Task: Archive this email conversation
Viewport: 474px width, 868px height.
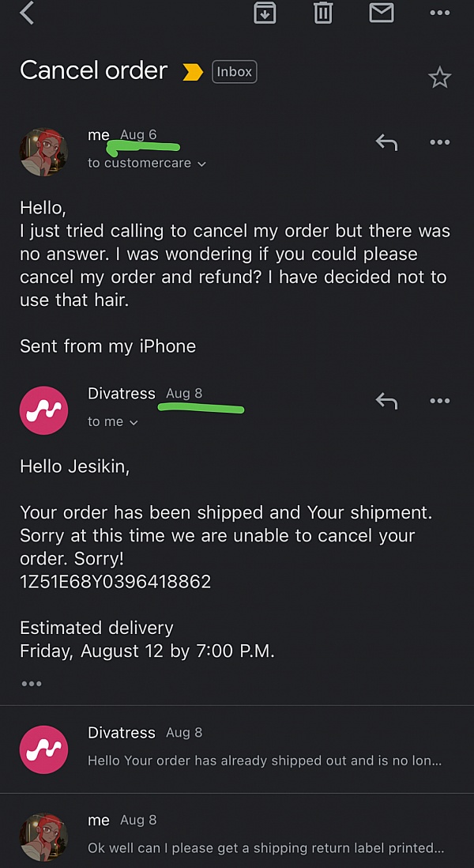Action: (x=265, y=13)
